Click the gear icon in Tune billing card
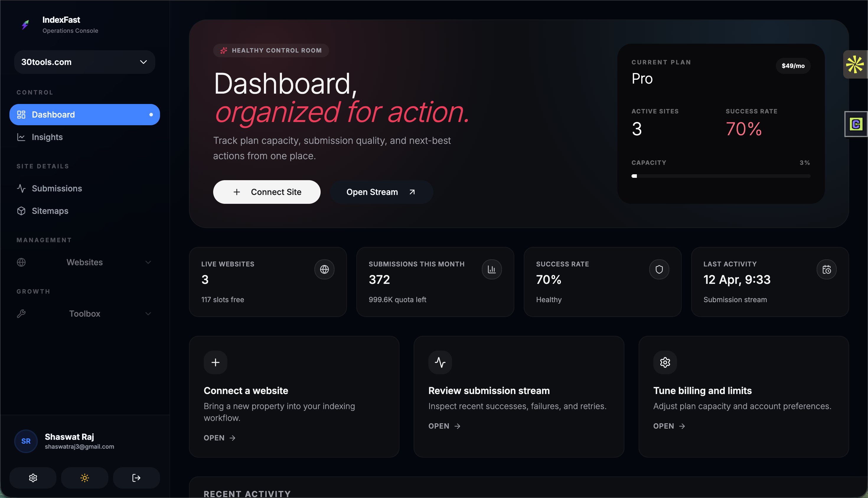Image resolution: width=868 pixels, height=498 pixels. (x=665, y=362)
